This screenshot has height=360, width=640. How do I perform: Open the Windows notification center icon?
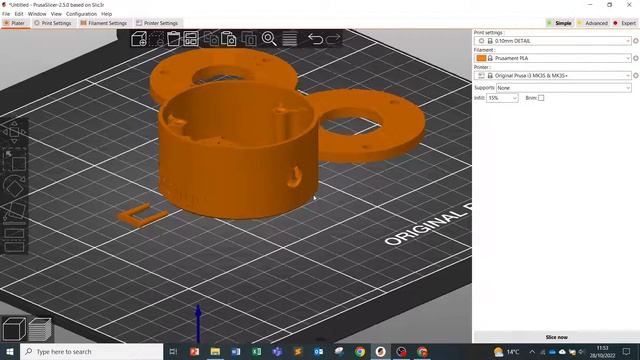[627, 351]
